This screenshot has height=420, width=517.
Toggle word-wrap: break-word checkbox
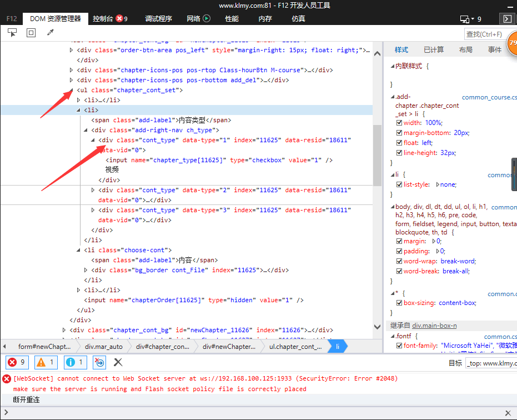coord(399,261)
